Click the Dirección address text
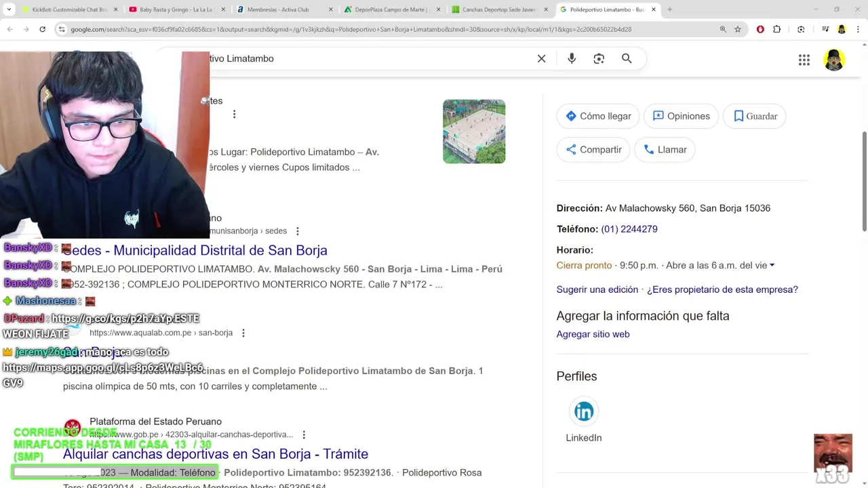 point(663,208)
